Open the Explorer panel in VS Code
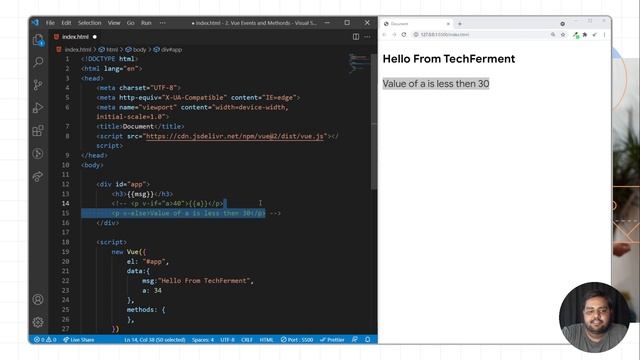This screenshot has width=640, height=360. tap(38, 40)
